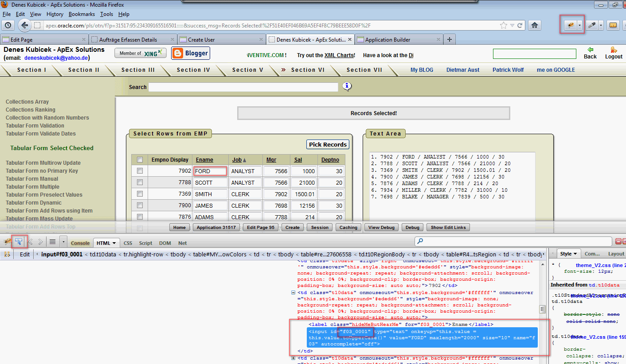626x364 pixels.
Task: Close the Denes Kubicek ApEx browser tab
Action: 350,39
